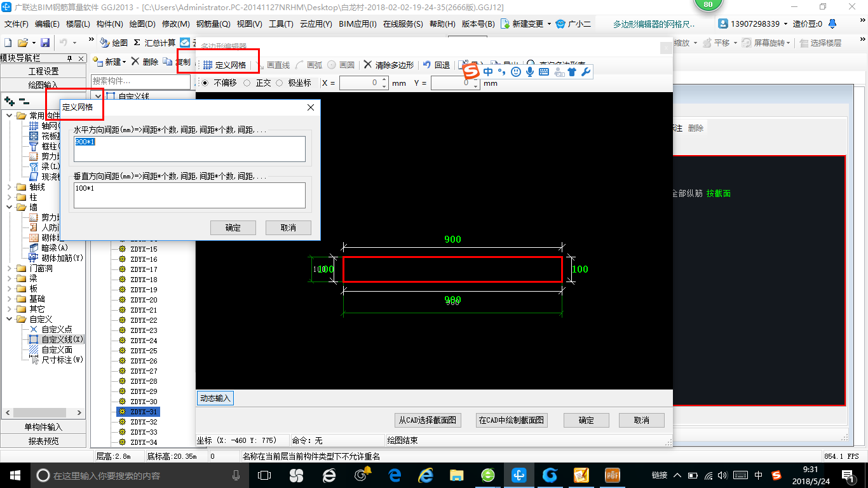Click the New file icon in the toolbar

8,43
